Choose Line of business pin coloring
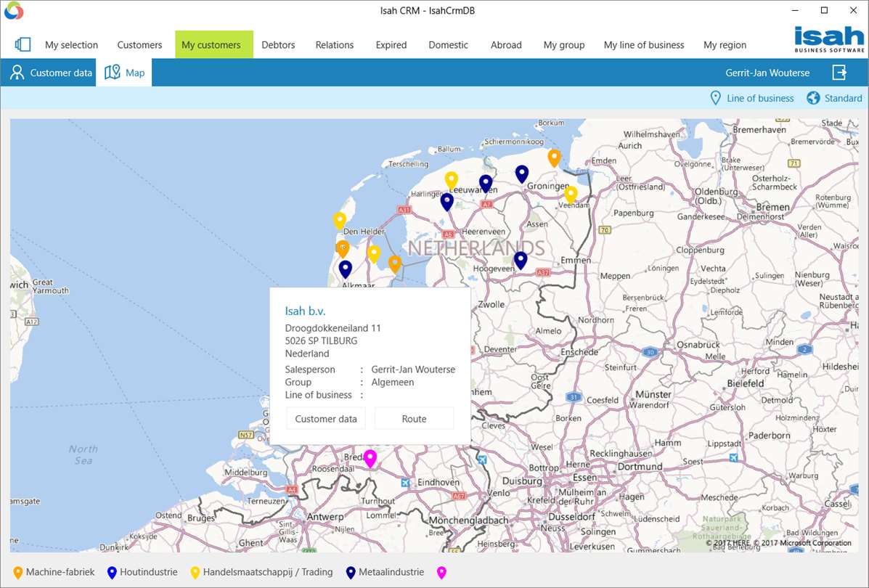The height and width of the screenshot is (588, 869). [x=752, y=98]
